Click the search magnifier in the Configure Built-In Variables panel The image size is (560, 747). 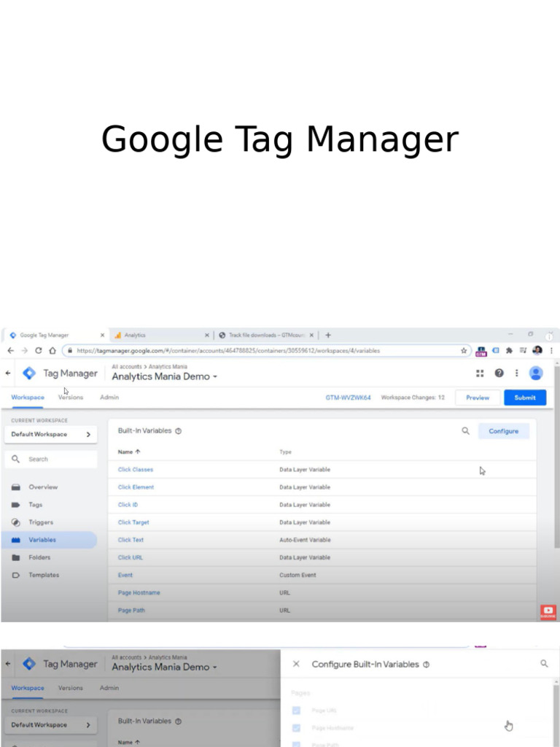pos(544,663)
